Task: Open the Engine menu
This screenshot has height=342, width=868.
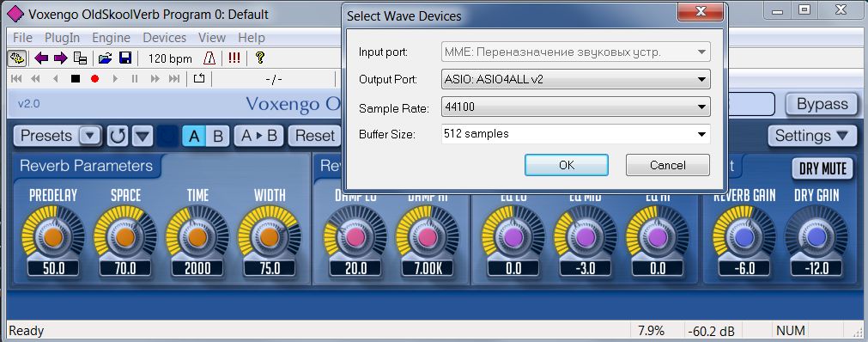Action: click(x=112, y=38)
